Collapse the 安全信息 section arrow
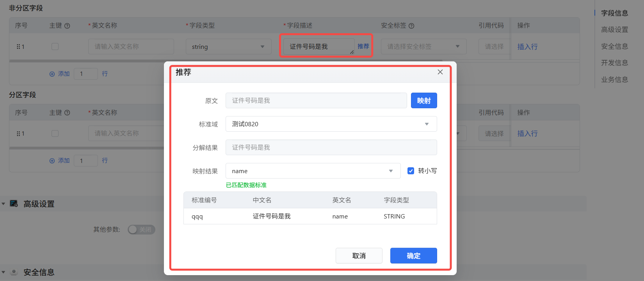Viewport: 644px width, 281px height. pos(4,272)
